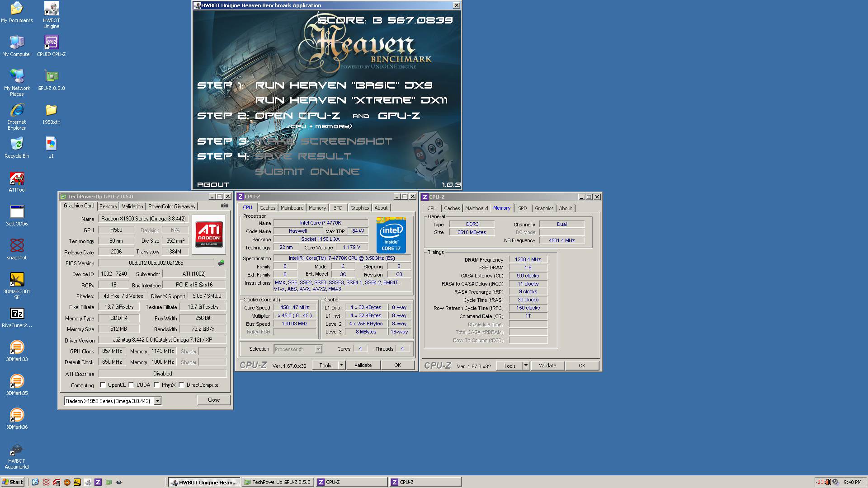
Task: Switch to HWBOT Unigine Heaven taskbar button
Action: point(204,482)
